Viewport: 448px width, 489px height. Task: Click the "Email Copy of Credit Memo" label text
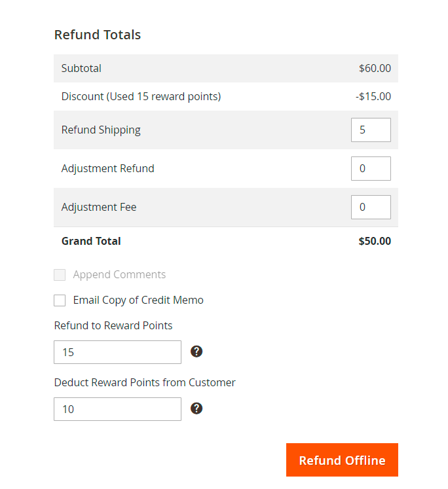point(138,300)
